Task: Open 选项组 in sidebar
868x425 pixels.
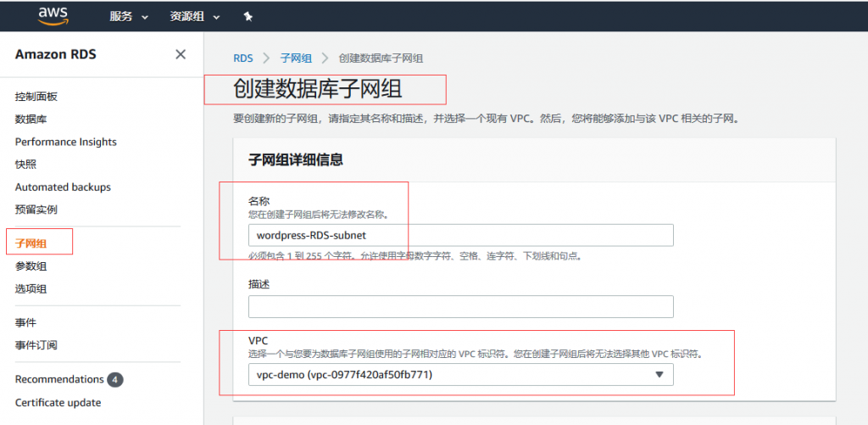Action: point(31,288)
